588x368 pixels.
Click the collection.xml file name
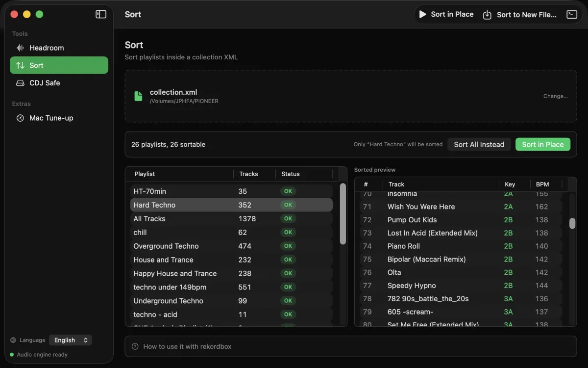coord(173,92)
